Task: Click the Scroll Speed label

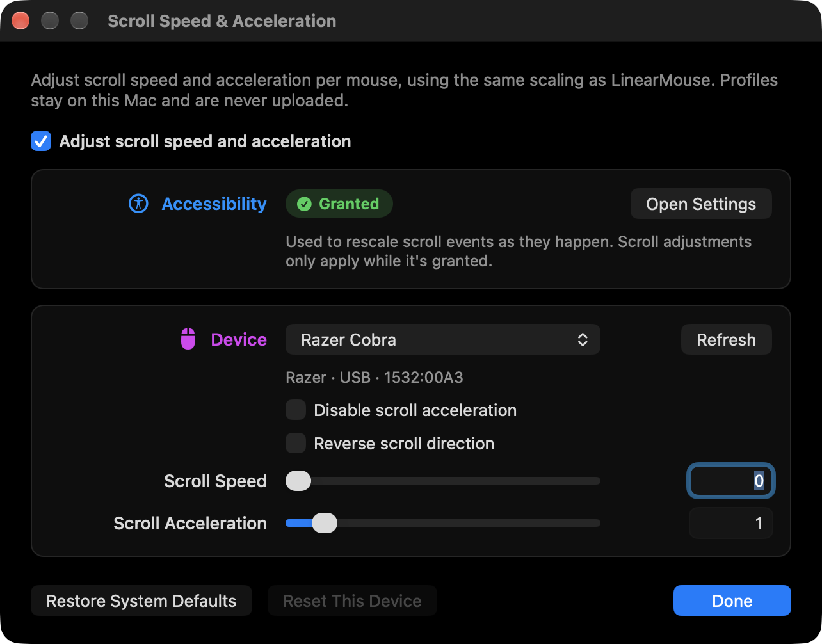Action: pyautogui.click(x=215, y=481)
